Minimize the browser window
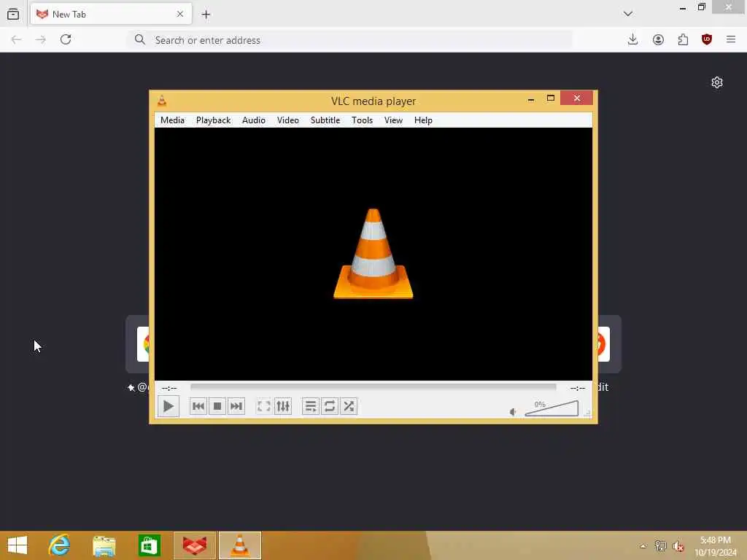The width and height of the screenshot is (747, 560). (x=683, y=7)
